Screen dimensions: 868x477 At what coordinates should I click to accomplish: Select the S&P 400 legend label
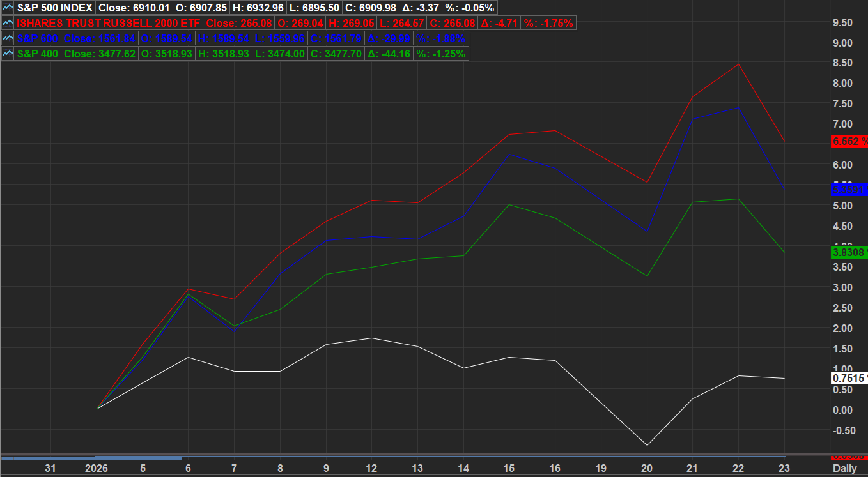click(38, 54)
